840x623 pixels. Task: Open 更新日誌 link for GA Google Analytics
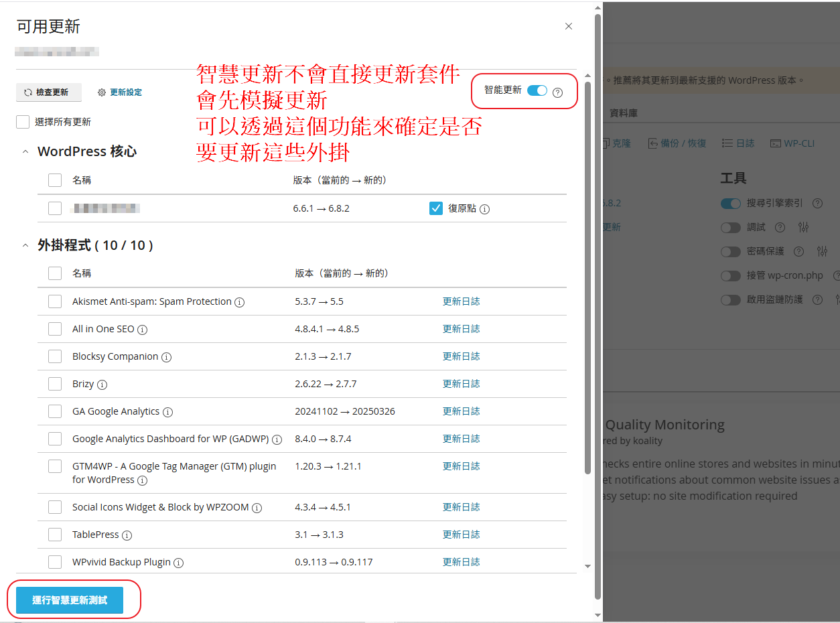[461, 411]
